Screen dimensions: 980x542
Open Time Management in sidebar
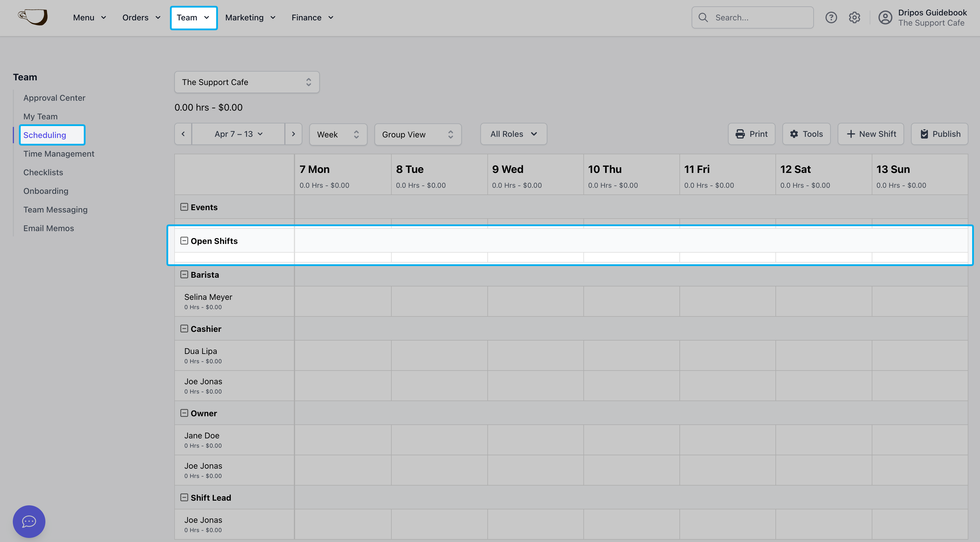pos(59,154)
